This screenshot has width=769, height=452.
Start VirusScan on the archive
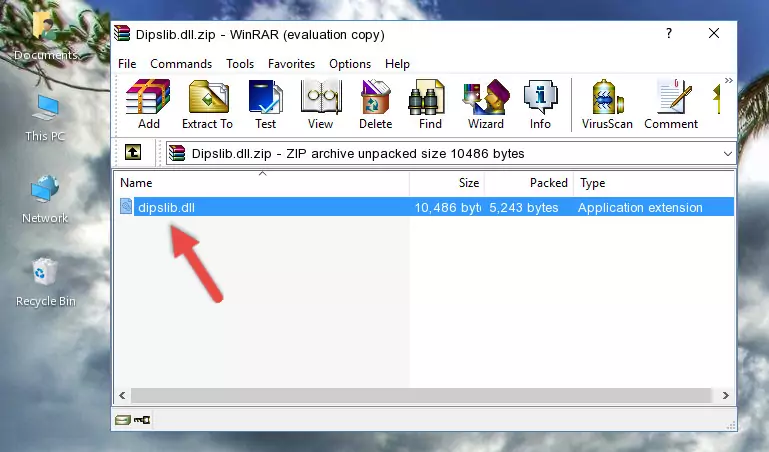[607, 104]
